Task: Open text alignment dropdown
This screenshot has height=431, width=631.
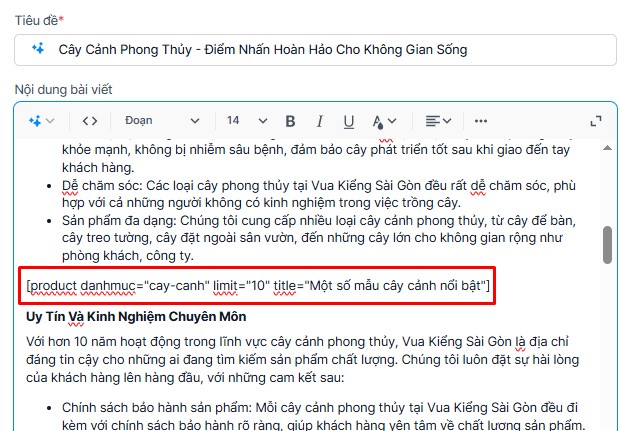Action: [x=438, y=121]
